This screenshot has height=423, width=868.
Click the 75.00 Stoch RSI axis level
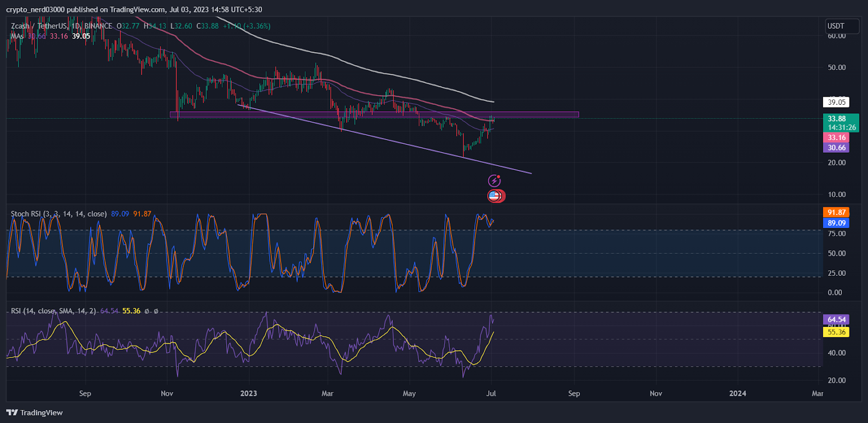point(837,233)
